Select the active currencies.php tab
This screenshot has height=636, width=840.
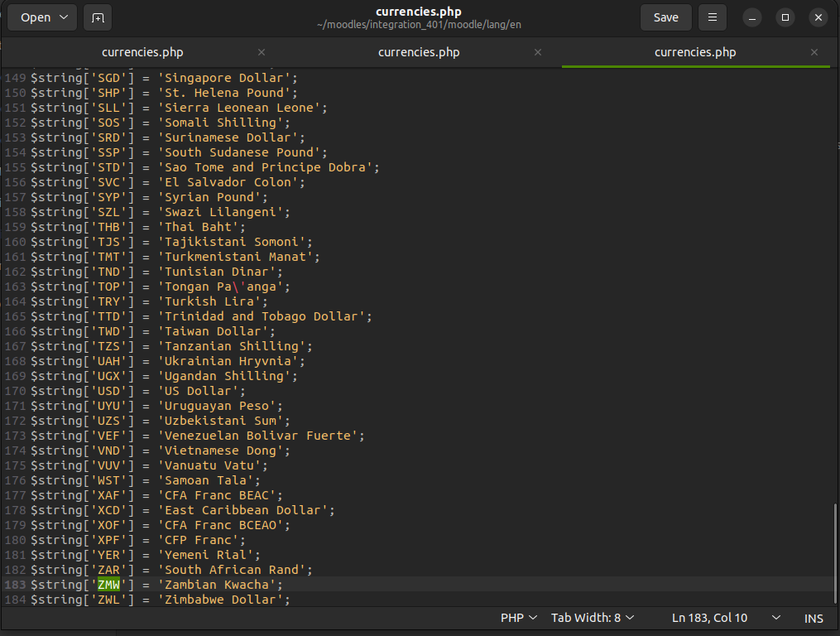click(695, 52)
